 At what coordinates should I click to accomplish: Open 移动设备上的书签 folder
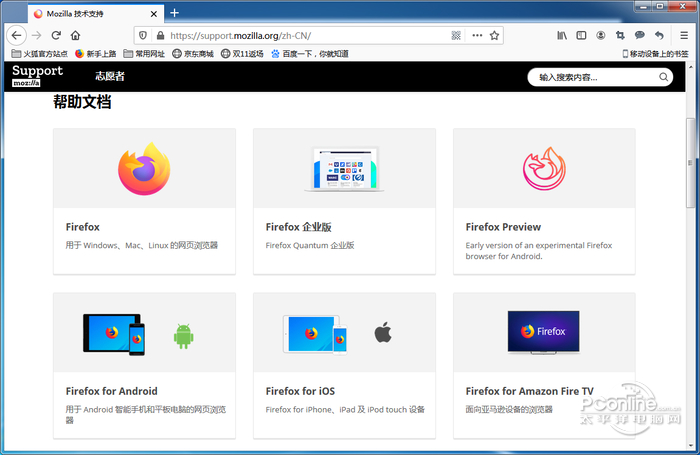[x=655, y=54]
